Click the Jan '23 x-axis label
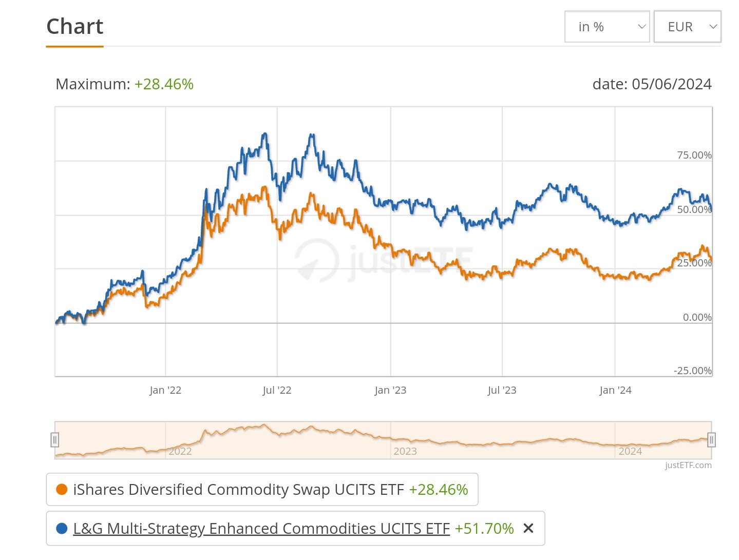The image size is (739, 560). pos(390,390)
